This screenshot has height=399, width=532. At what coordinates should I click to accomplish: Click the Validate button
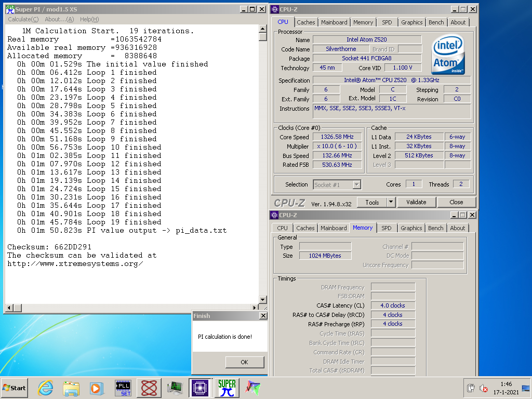point(416,202)
